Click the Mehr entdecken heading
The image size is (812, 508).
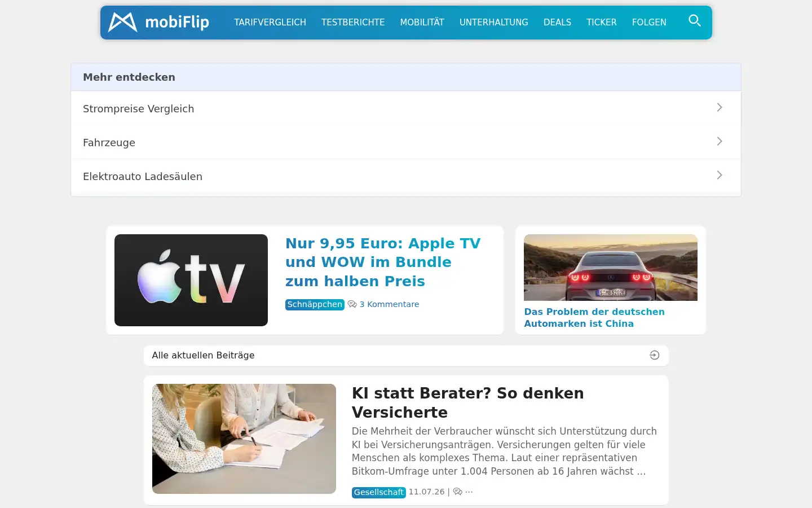click(129, 77)
